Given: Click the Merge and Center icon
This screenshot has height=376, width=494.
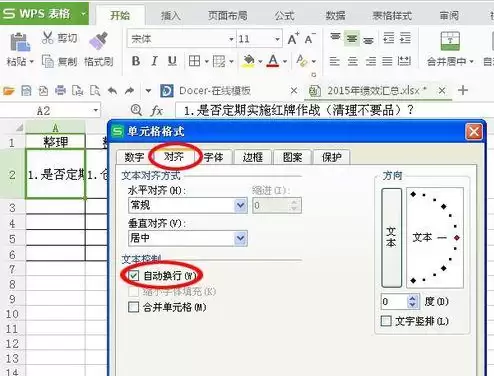Looking at the screenshot, I should point(450,41).
